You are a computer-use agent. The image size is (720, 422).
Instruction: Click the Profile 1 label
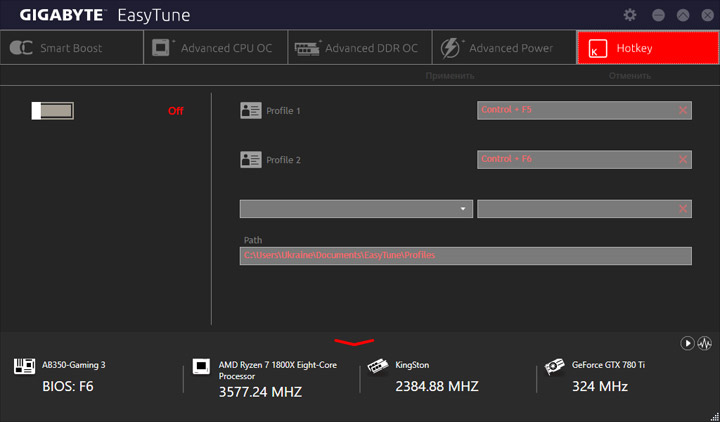pos(283,111)
